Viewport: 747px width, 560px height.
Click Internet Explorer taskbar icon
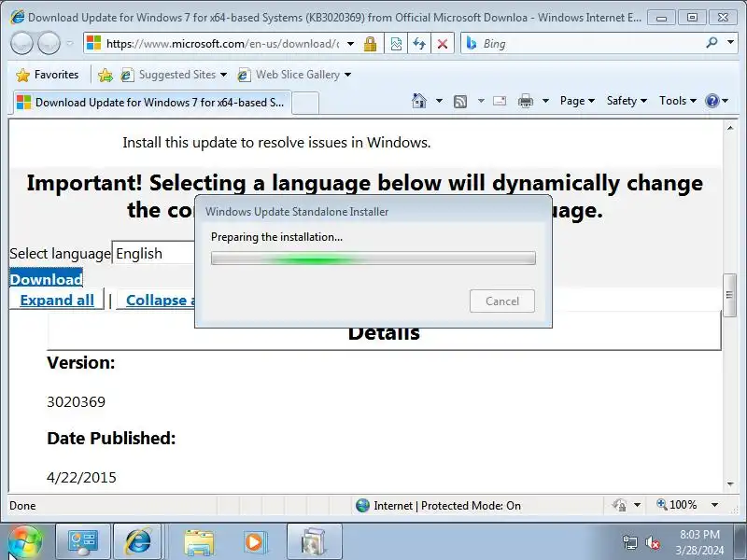point(137,542)
